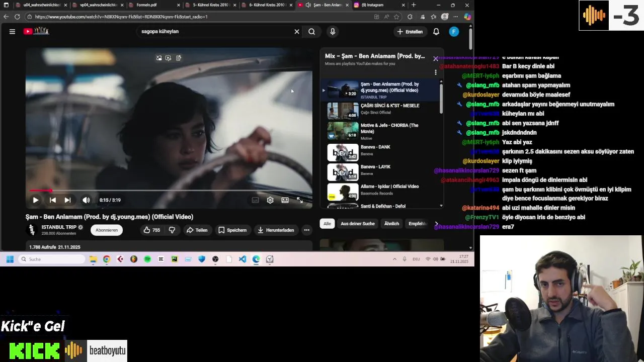Switch to Formeln.pdf browser tab
644x362 pixels.
pos(153,5)
